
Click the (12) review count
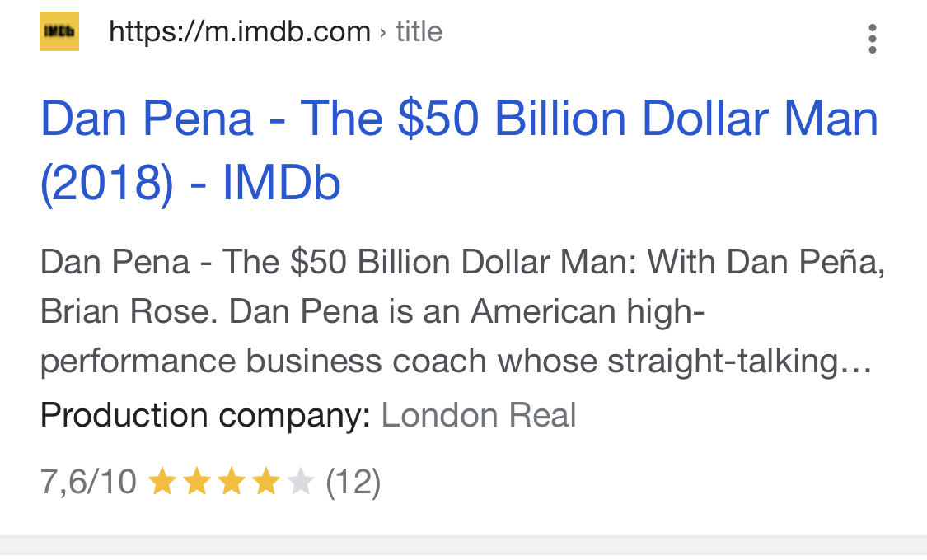353,482
